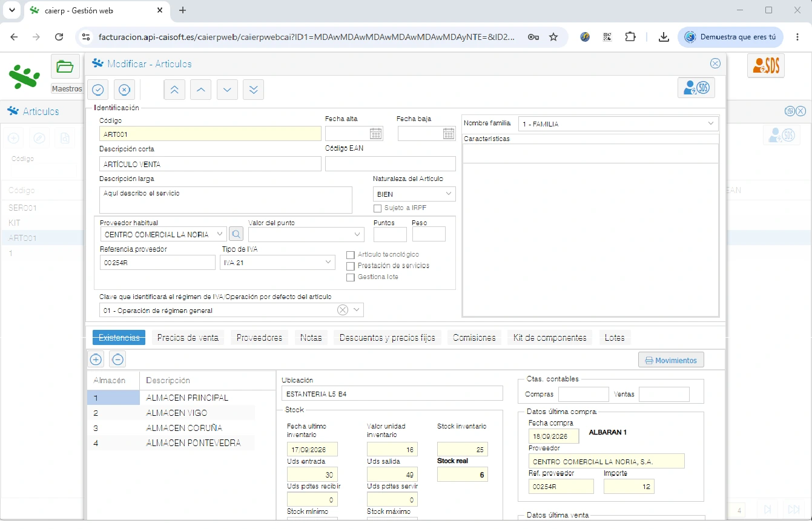
Task: Open Clave régimen de IVA dropdown arrow
Action: click(357, 310)
